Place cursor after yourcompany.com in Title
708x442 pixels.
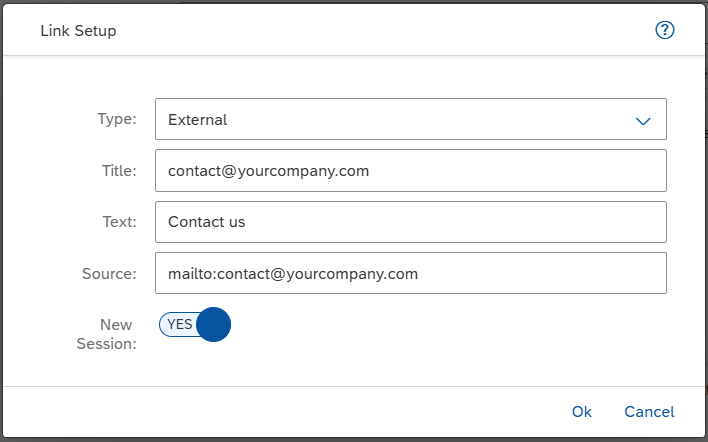(371, 171)
